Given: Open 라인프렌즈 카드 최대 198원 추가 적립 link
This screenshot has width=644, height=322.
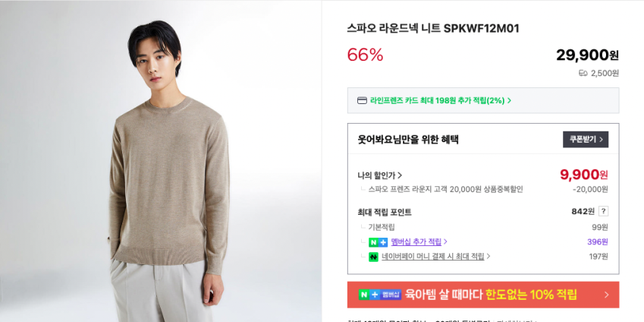Looking at the screenshot, I should (x=438, y=100).
